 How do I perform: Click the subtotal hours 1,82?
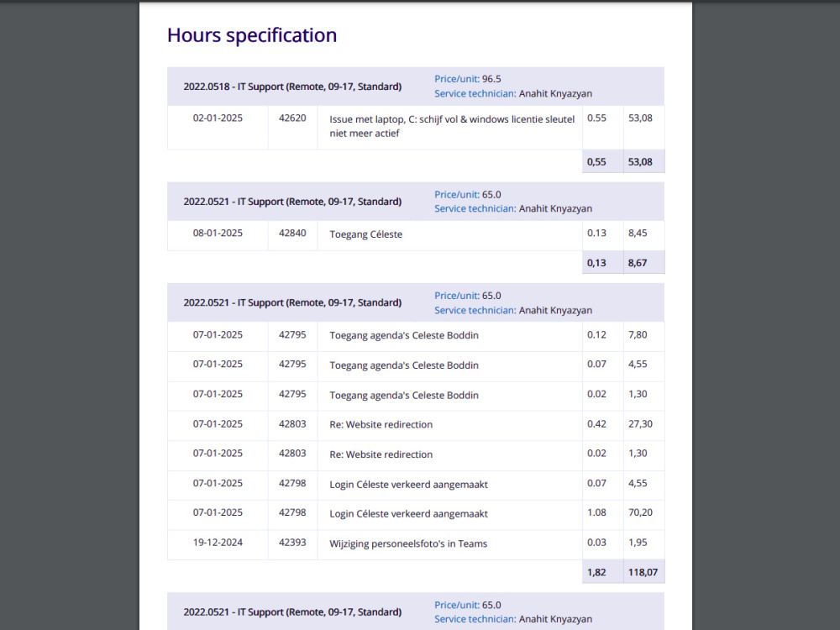coord(596,573)
